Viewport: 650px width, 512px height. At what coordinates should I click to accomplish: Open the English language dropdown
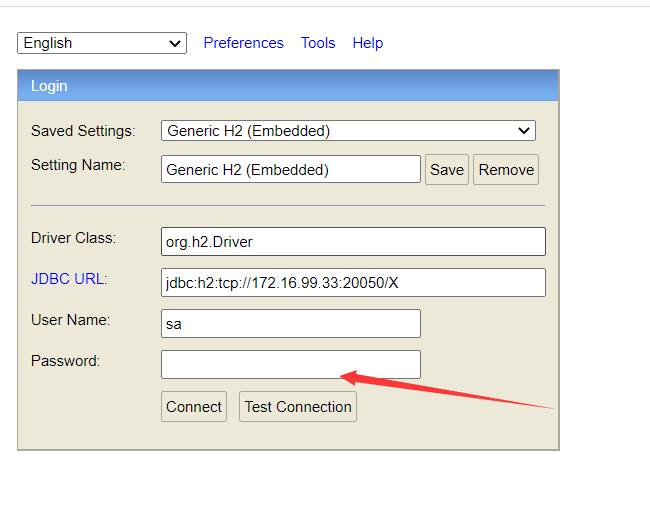[102, 43]
